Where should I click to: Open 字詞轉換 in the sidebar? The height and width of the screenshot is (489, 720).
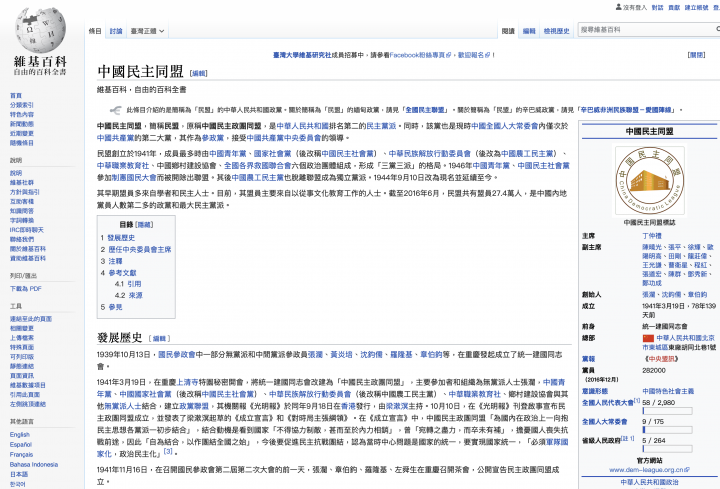[22, 220]
